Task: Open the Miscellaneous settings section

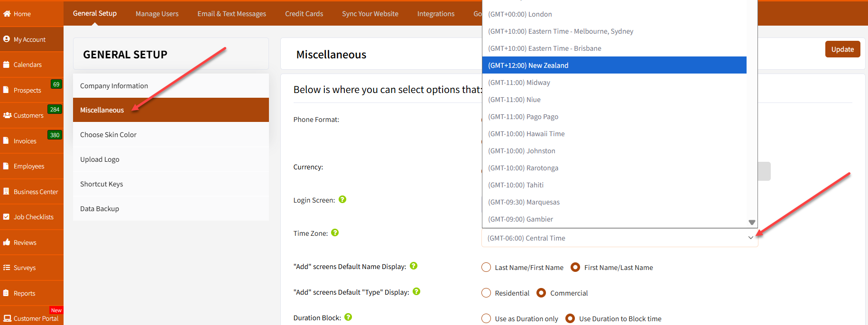Action: [171, 110]
